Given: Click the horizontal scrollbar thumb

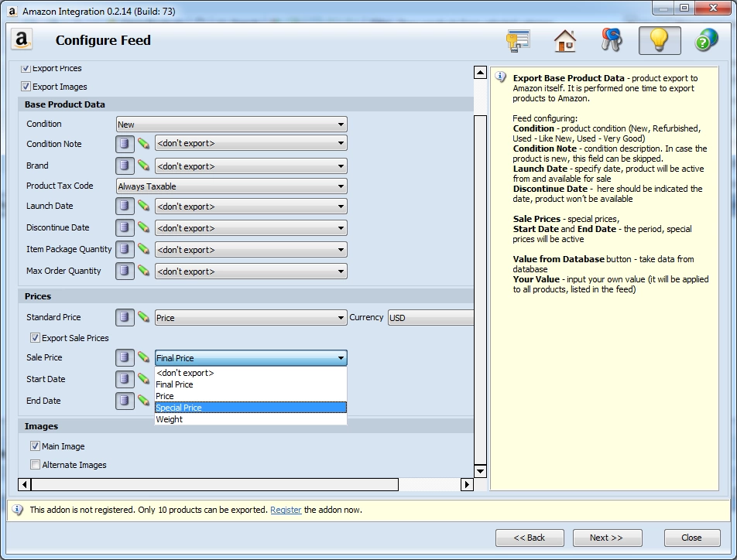Looking at the screenshot, I should point(214,484).
